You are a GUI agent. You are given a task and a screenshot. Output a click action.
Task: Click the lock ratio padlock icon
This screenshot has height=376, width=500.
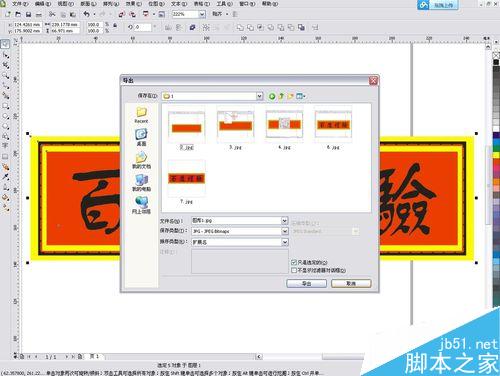click(115, 25)
